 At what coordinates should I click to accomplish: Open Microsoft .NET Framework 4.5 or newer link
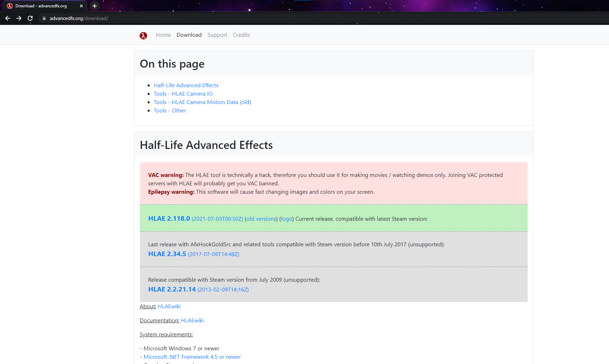[x=192, y=357]
